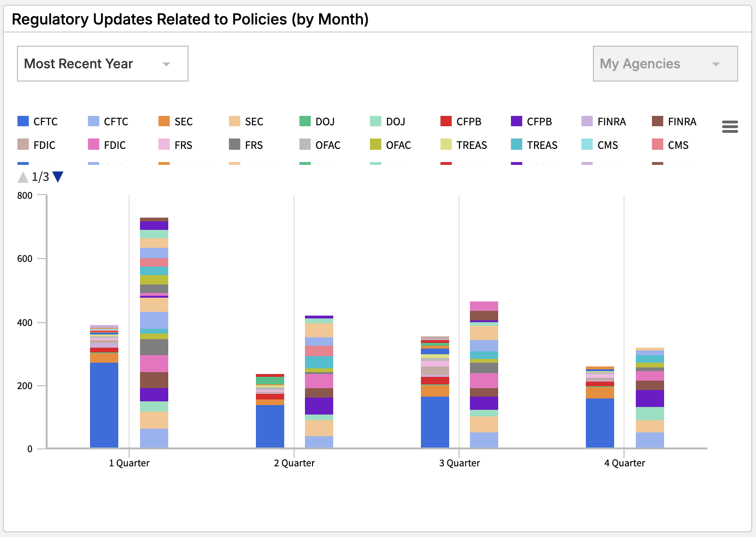Toggle the dark blue CFTC series
The image size is (756, 537).
[38, 122]
